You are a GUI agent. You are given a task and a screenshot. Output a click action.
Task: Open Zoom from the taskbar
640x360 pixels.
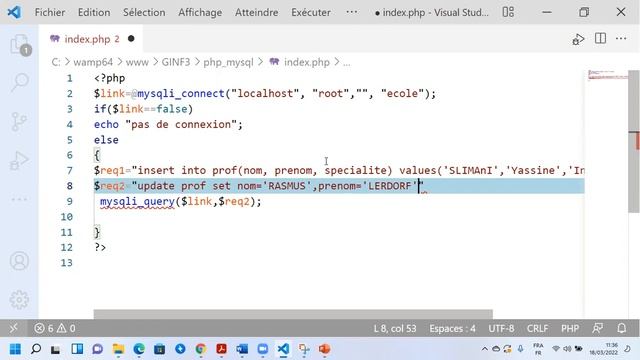coord(263,349)
